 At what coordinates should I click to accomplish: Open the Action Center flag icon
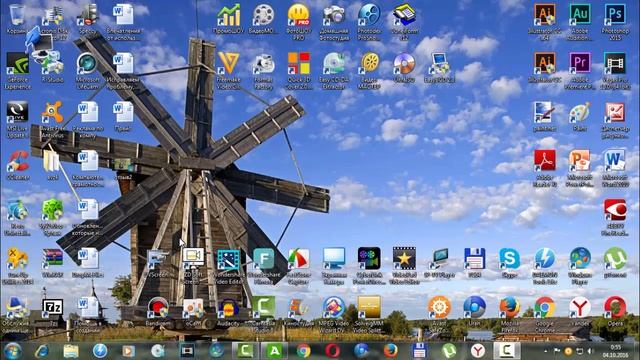pyautogui.click(x=556, y=351)
